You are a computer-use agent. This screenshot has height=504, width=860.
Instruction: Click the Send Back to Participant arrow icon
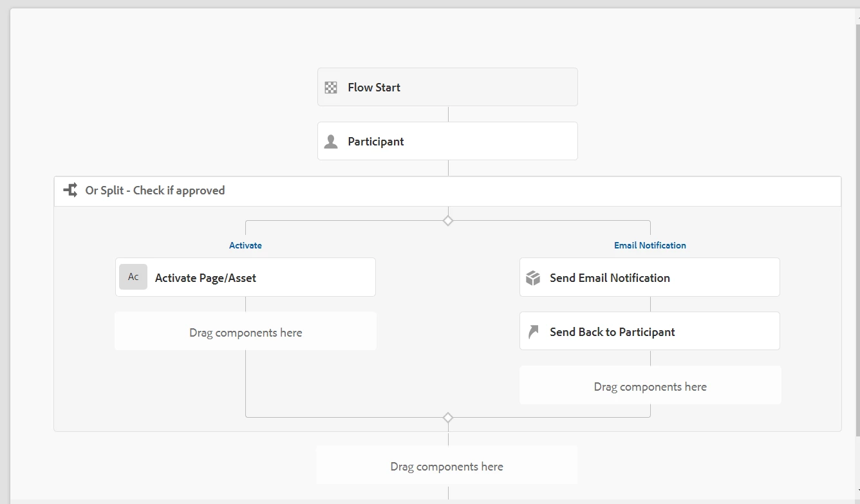(x=533, y=332)
